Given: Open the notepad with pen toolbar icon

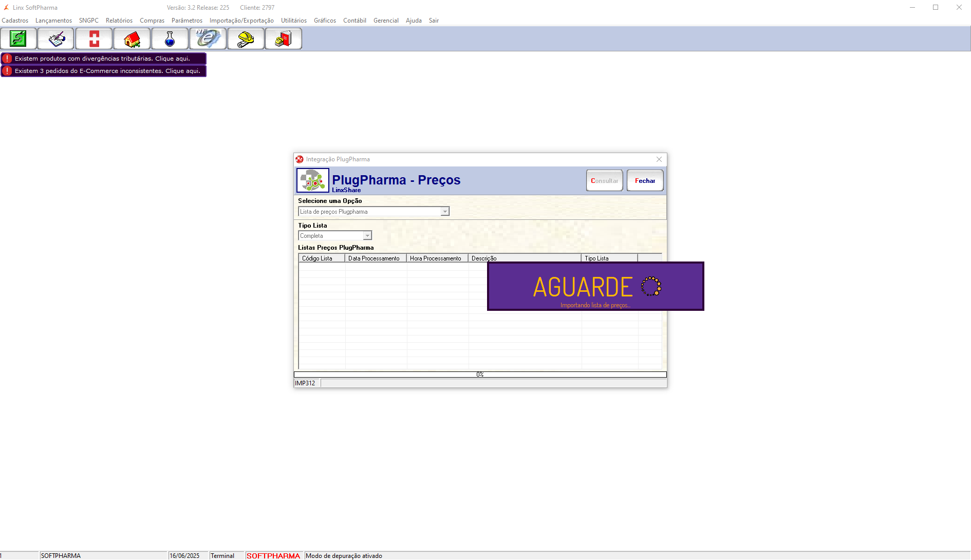Looking at the screenshot, I should (x=56, y=39).
